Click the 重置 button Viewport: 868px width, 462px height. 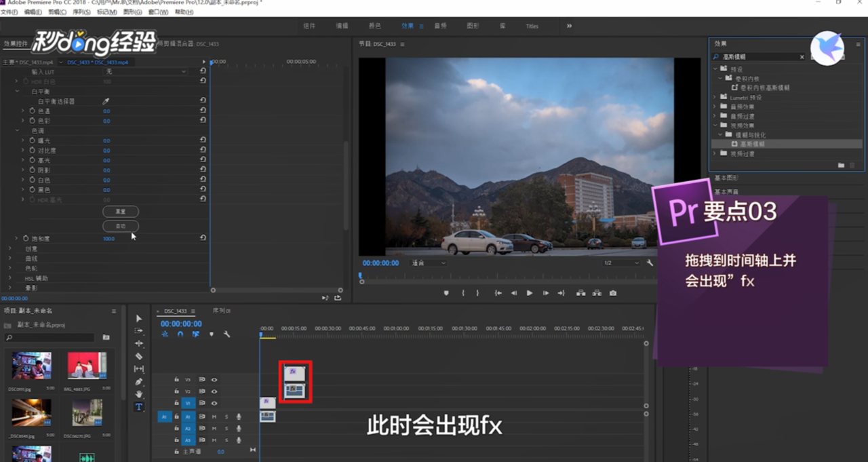[121, 212]
